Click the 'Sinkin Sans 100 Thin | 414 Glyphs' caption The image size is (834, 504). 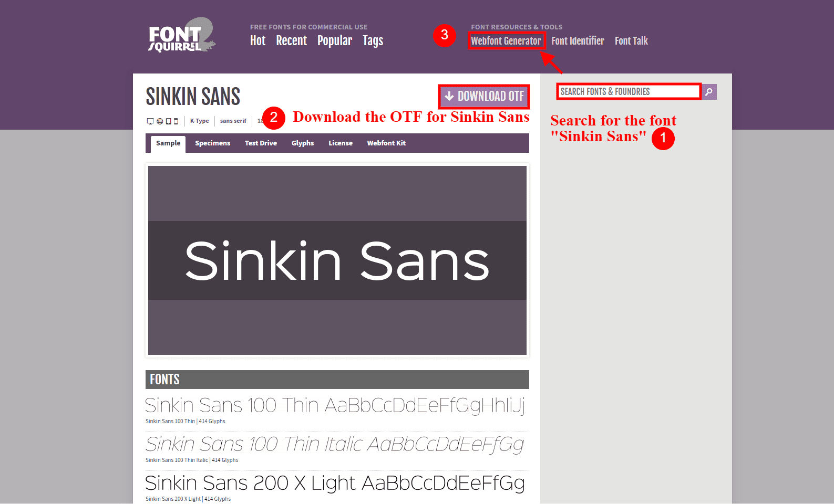coord(185,421)
